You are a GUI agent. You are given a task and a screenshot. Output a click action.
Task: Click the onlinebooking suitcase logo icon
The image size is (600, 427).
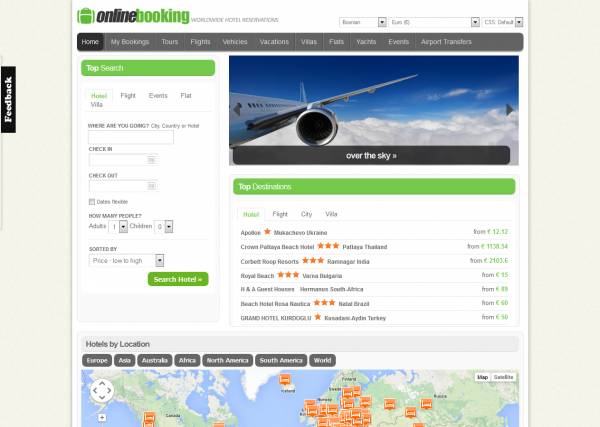point(85,17)
